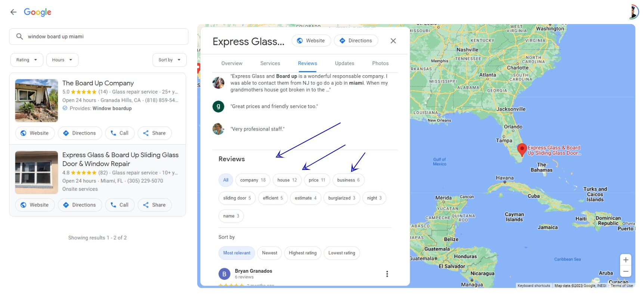Click the 'Great prices and friendly service too.' review

[x=274, y=107]
